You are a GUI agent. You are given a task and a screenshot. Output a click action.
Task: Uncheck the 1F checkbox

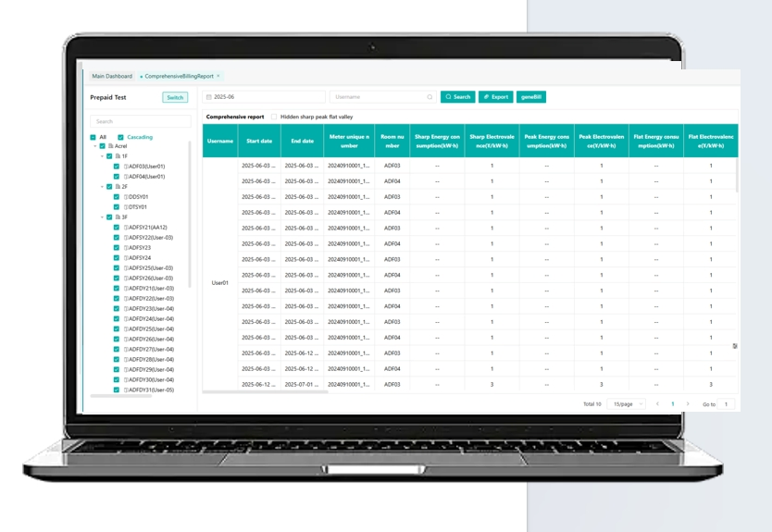[109, 156]
